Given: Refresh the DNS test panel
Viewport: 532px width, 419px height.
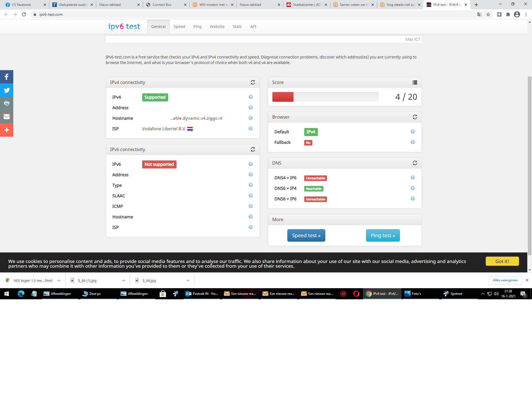Looking at the screenshot, I should pos(415,163).
